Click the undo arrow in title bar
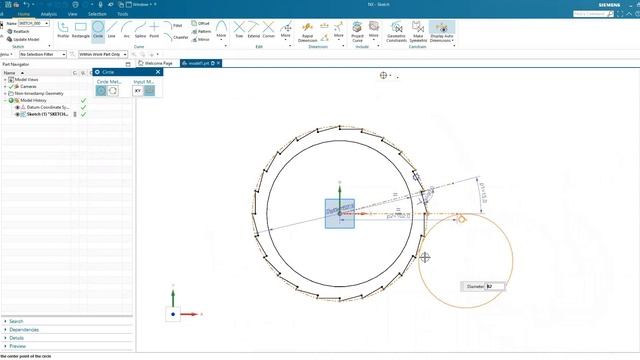The image size is (640, 360). coord(27,4)
